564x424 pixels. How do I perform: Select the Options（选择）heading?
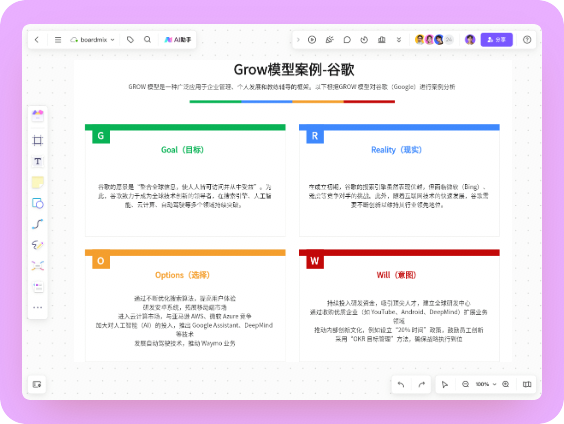(182, 275)
